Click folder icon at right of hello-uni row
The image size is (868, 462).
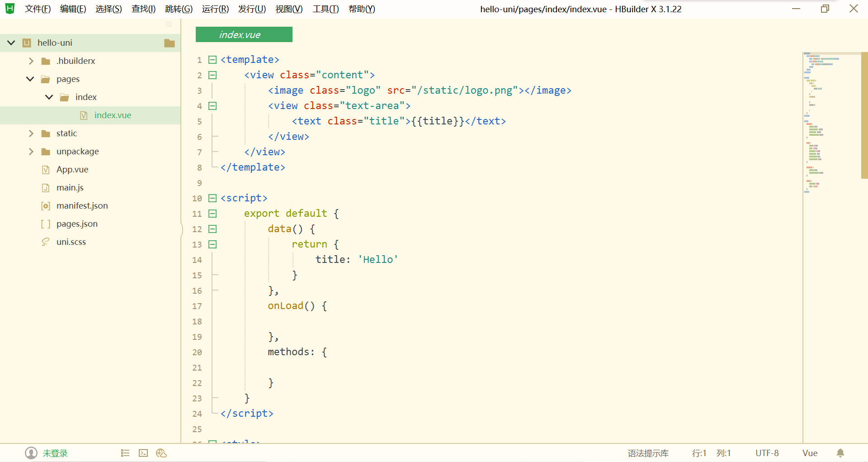pyautogui.click(x=170, y=43)
